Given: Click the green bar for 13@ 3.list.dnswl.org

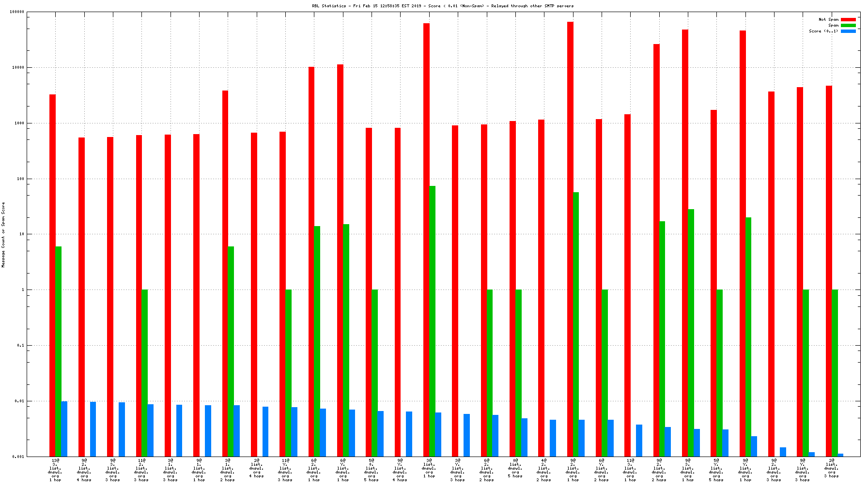Looking at the screenshot, I should click(58, 351).
